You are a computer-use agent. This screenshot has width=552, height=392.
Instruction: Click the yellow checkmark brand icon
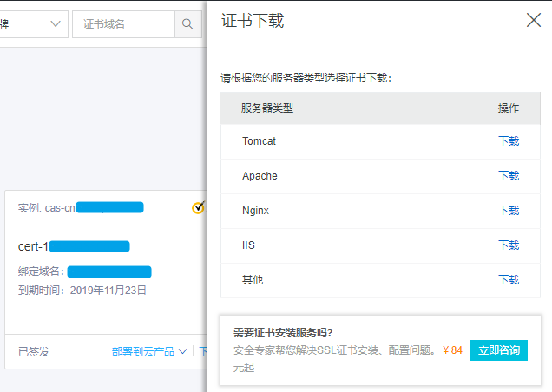199,207
